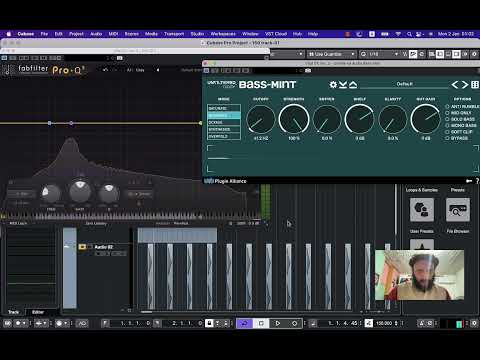Screen dimensions: 480x360
Task: Switch to the Editor tab in lower zone
Action: [38, 312]
